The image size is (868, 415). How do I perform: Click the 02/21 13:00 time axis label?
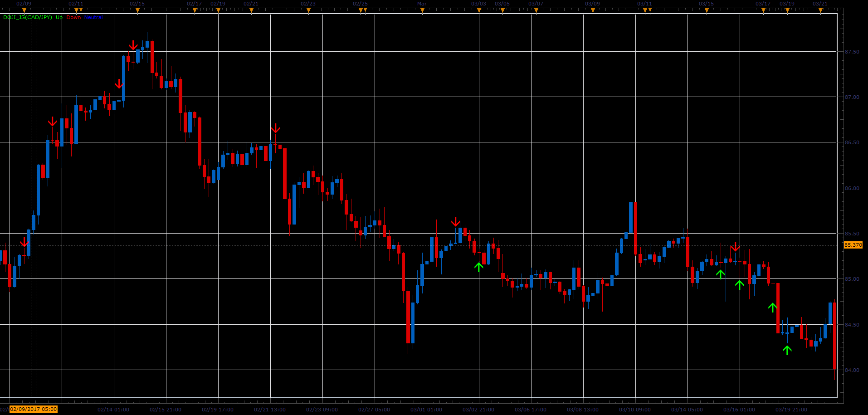click(x=270, y=410)
